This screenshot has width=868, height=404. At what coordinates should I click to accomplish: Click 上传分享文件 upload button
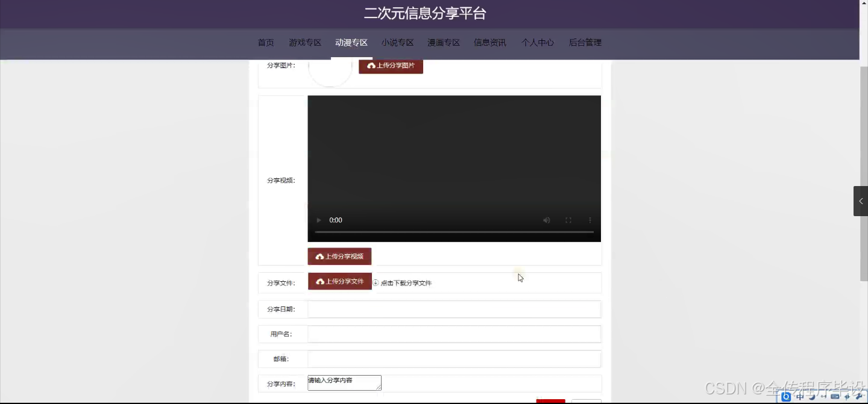pos(340,281)
